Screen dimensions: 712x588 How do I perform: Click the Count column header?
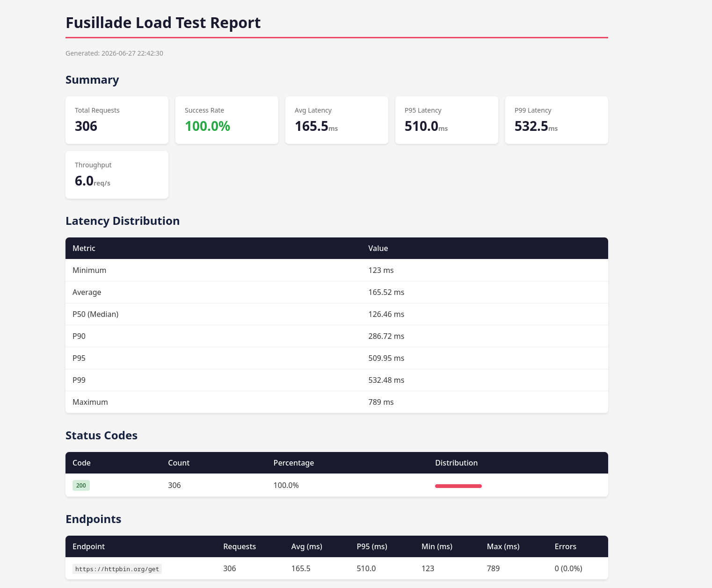pos(179,463)
